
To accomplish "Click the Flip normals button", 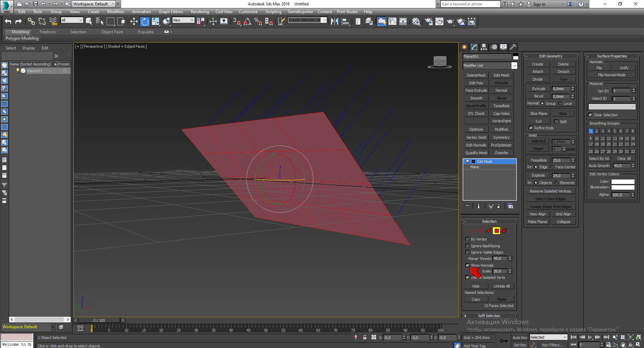I will pyautogui.click(x=599, y=68).
